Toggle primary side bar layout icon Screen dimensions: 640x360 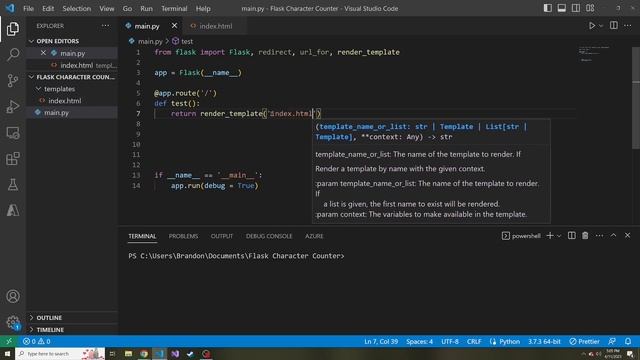tap(548, 8)
